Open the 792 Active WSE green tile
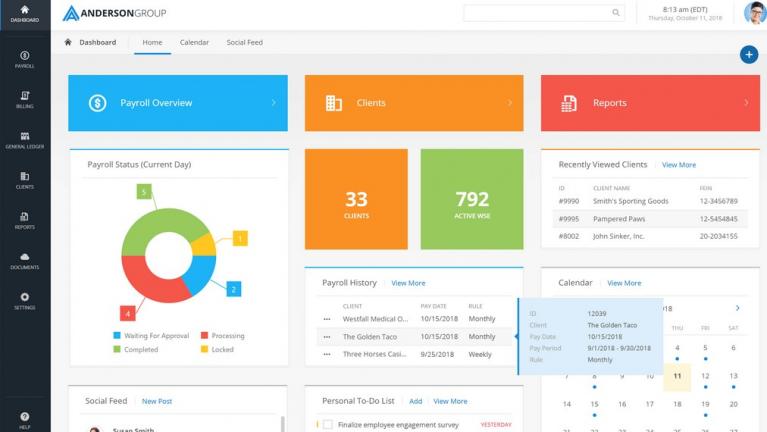 472,199
